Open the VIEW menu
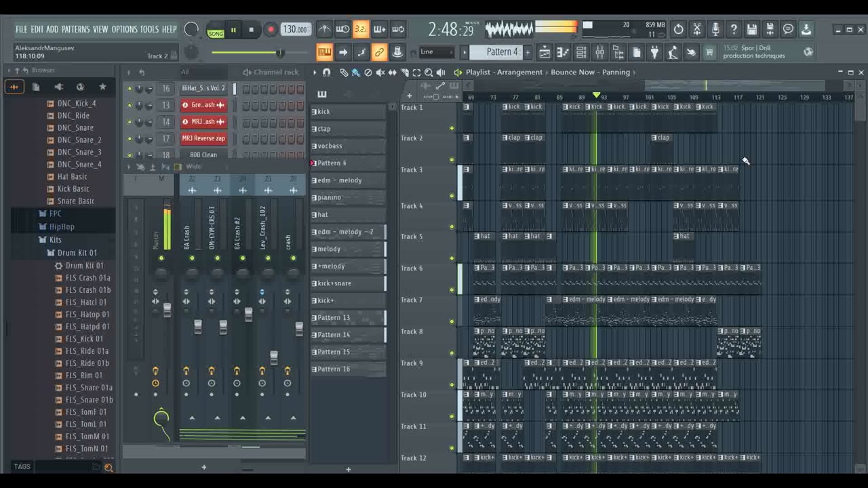 tap(100, 29)
